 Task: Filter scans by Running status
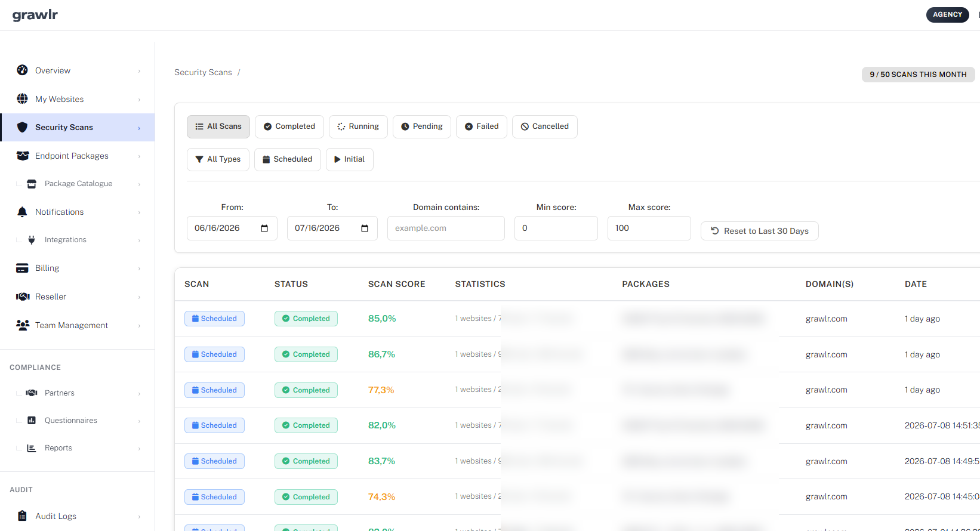click(x=358, y=126)
